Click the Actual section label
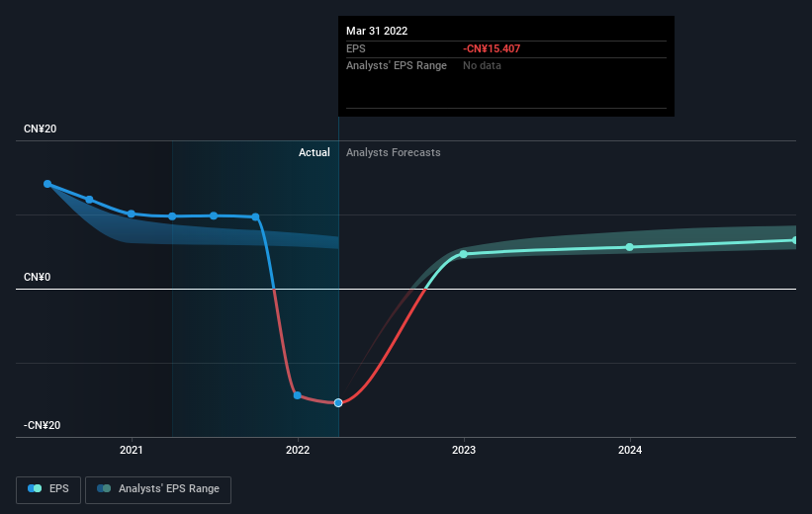 point(314,152)
